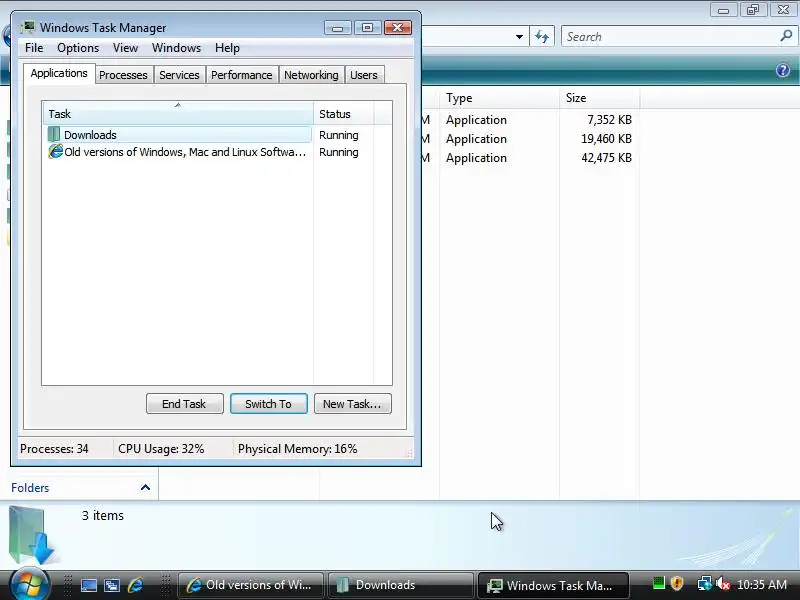Maximize the Windows Task Manager window
The image size is (800, 600).
click(367, 28)
